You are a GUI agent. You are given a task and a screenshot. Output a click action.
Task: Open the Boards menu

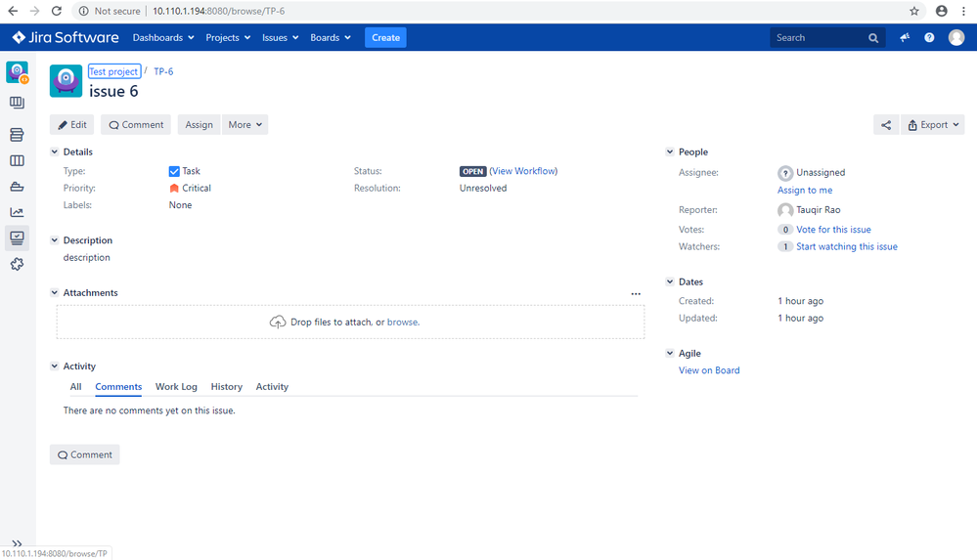331,37
